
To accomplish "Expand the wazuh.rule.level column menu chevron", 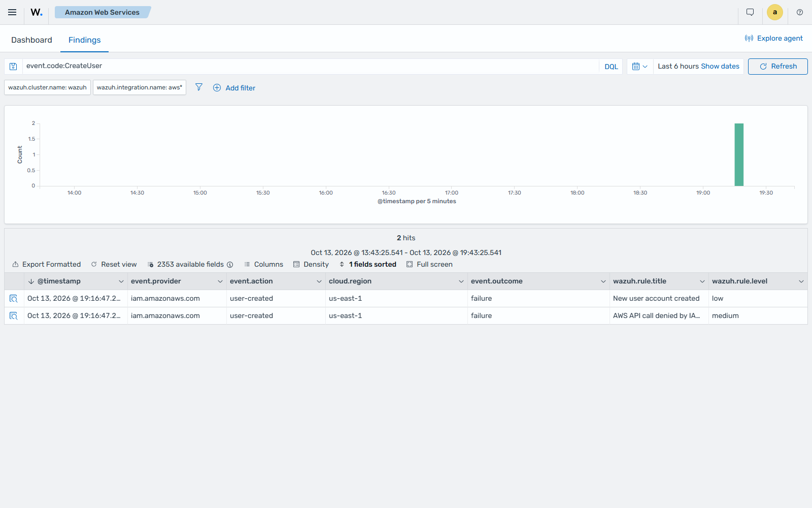I will pos(801,281).
